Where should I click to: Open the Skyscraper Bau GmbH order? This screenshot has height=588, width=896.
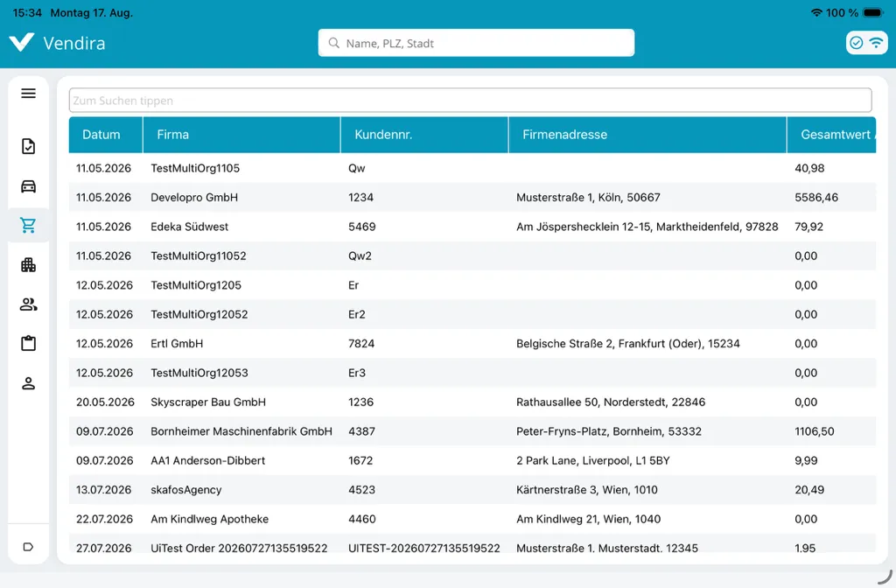[x=472, y=402]
